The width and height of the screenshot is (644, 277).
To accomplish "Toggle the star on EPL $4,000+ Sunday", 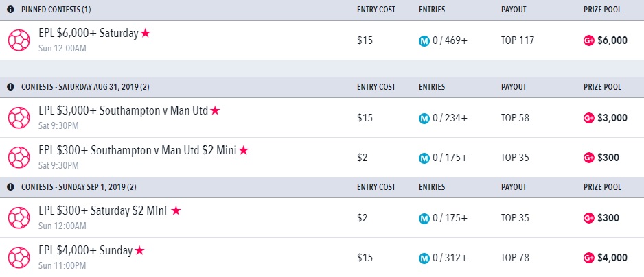I will 139,250.
